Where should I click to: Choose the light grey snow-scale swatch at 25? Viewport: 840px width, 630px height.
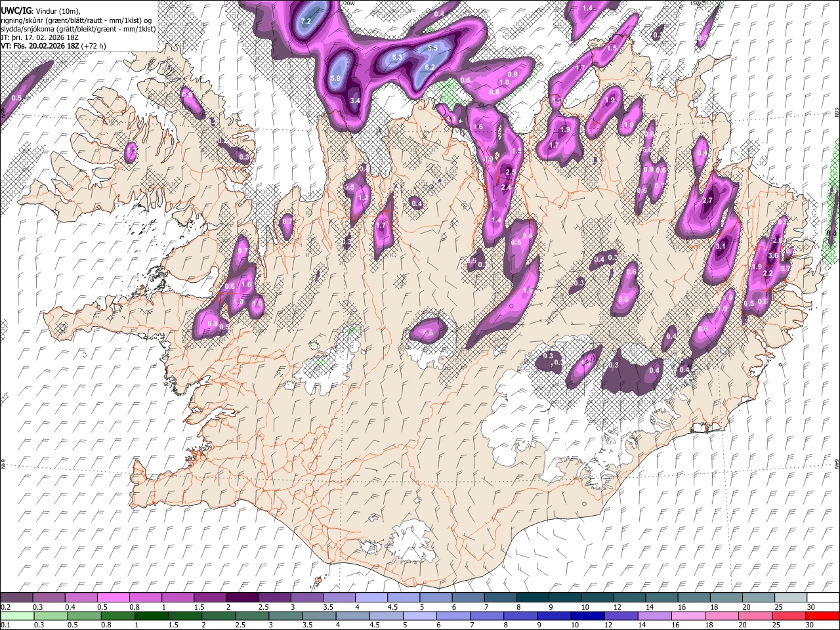(x=790, y=597)
